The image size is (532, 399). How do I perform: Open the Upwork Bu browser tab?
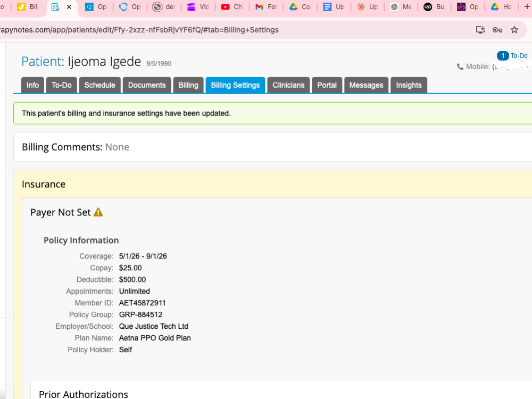point(435,7)
